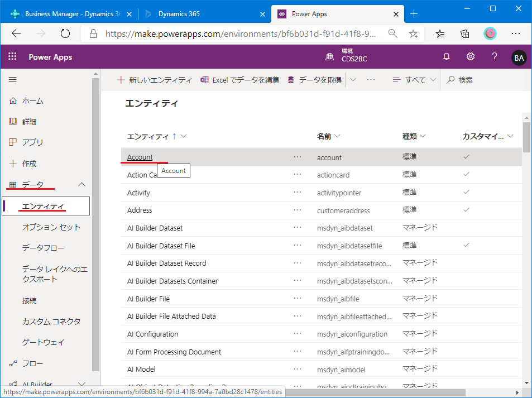Open the Activity entity
Viewport: 532px width, 398px height.
click(138, 193)
